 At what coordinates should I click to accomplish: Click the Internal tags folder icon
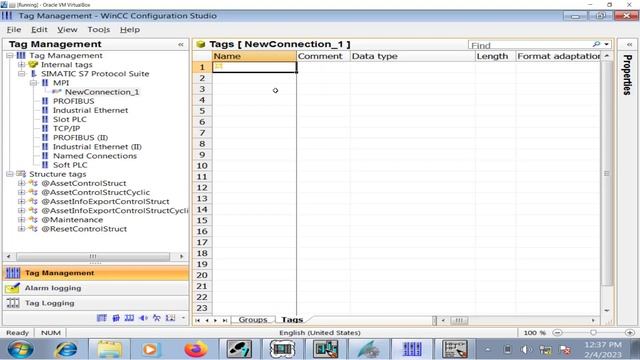coord(33,64)
